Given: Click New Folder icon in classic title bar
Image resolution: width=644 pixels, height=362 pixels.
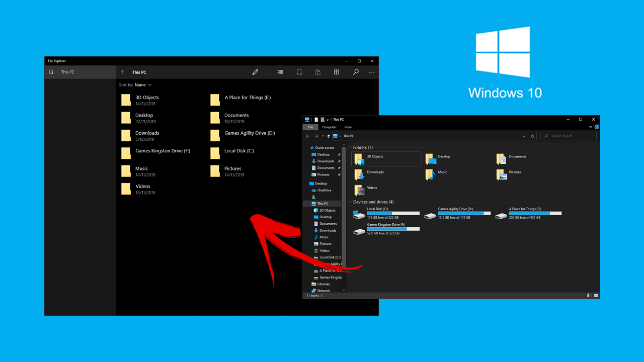Looking at the screenshot, I should 323,120.
